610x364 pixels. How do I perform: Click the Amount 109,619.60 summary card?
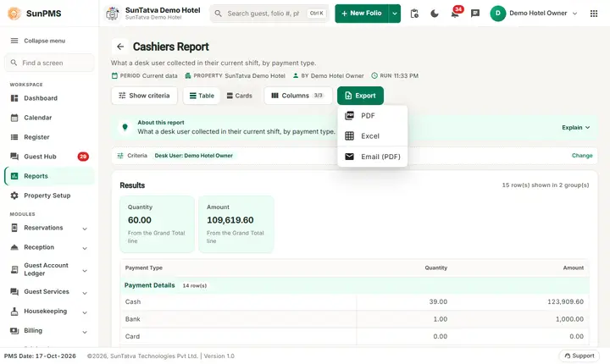pyautogui.click(x=236, y=224)
